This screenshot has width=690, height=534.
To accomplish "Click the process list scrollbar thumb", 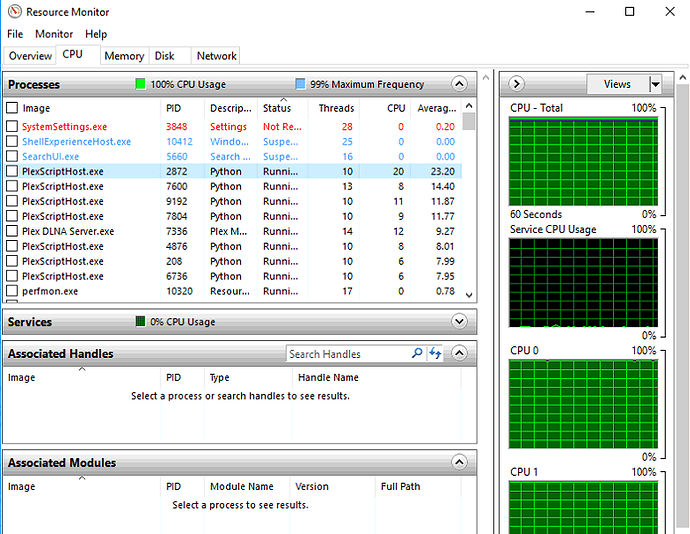I will click(469, 121).
